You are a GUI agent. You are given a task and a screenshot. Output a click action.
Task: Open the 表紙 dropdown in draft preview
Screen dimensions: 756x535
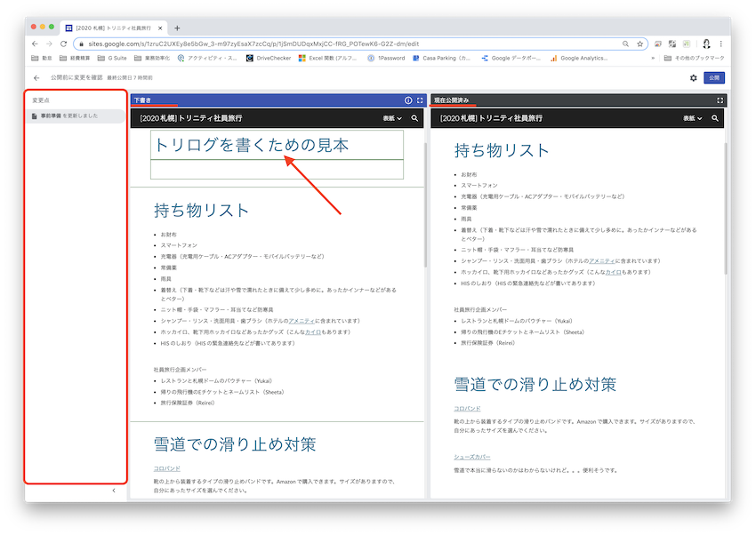click(393, 118)
